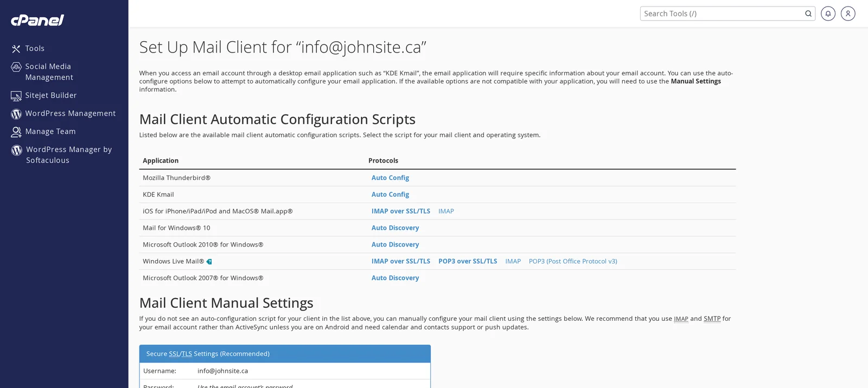Viewport: 868px width, 388px height.
Task: Click the iOS for iPhone/iPad/iPod row label
Action: pyautogui.click(x=218, y=211)
